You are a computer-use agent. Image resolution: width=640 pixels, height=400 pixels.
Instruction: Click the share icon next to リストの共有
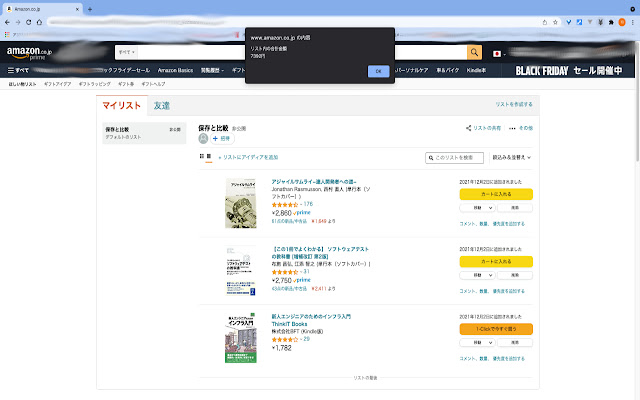click(469, 128)
